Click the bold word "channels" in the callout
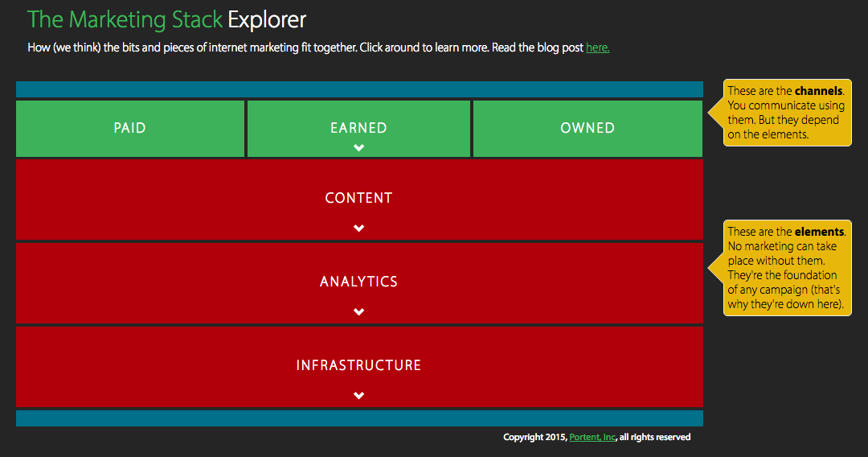The image size is (868, 457). pos(819,91)
